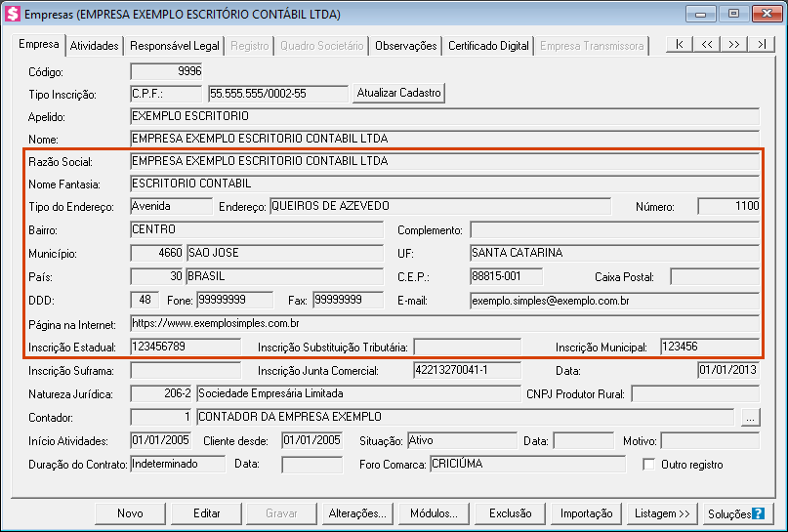Go to last record navigation arrow
The height and width of the screenshot is (532, 788).
click(760, 45)
